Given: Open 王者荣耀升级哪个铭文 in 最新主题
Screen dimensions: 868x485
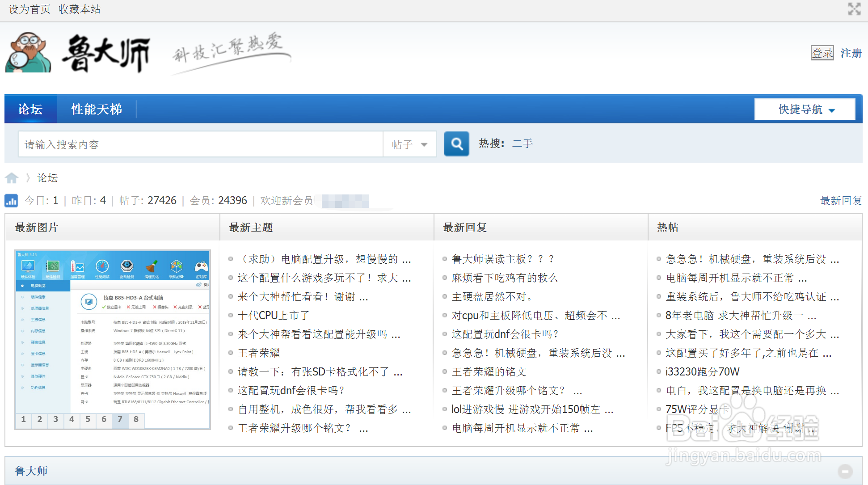Looking at the screenshot, I should (303, 428).
